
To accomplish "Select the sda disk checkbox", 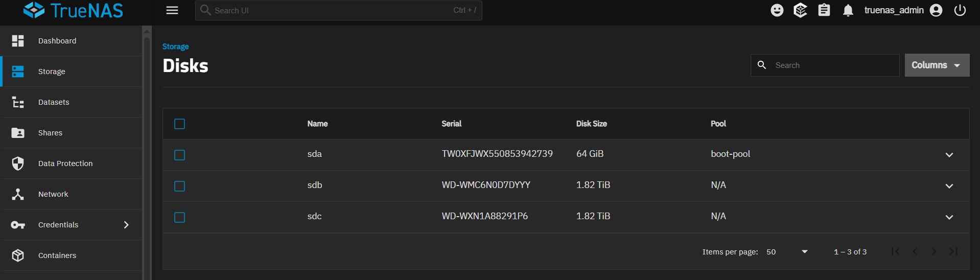I will coord(179,155).
